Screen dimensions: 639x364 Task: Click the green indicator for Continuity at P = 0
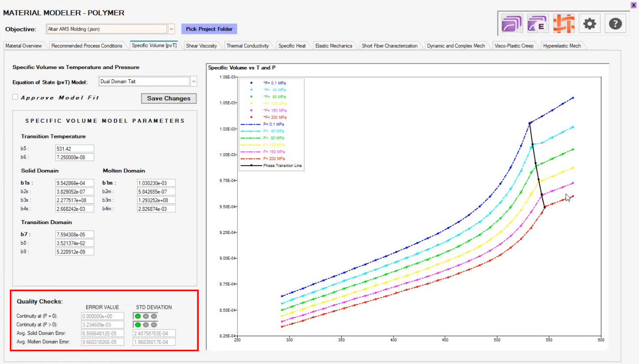[x=138, y=316]
